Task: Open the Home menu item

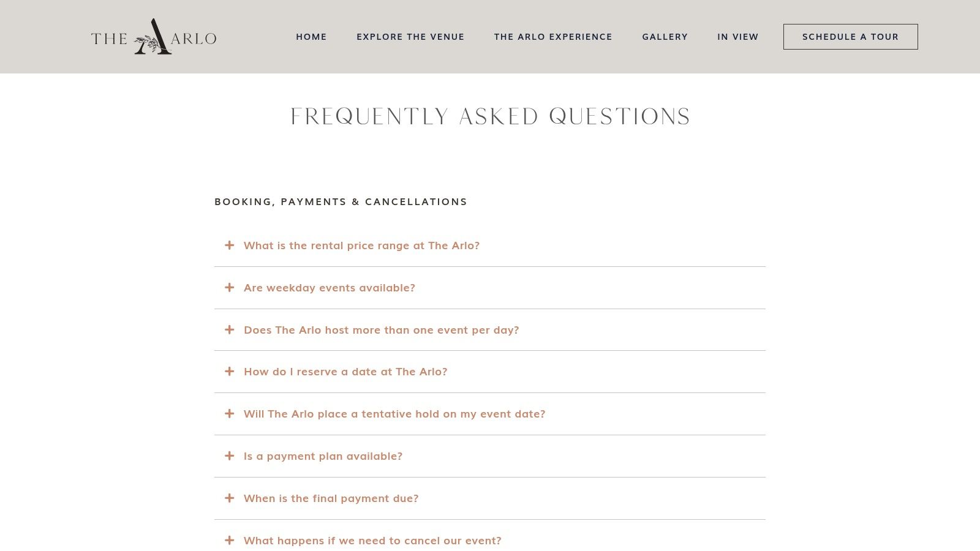Action: pyautogui.click(x=311, y=37)
